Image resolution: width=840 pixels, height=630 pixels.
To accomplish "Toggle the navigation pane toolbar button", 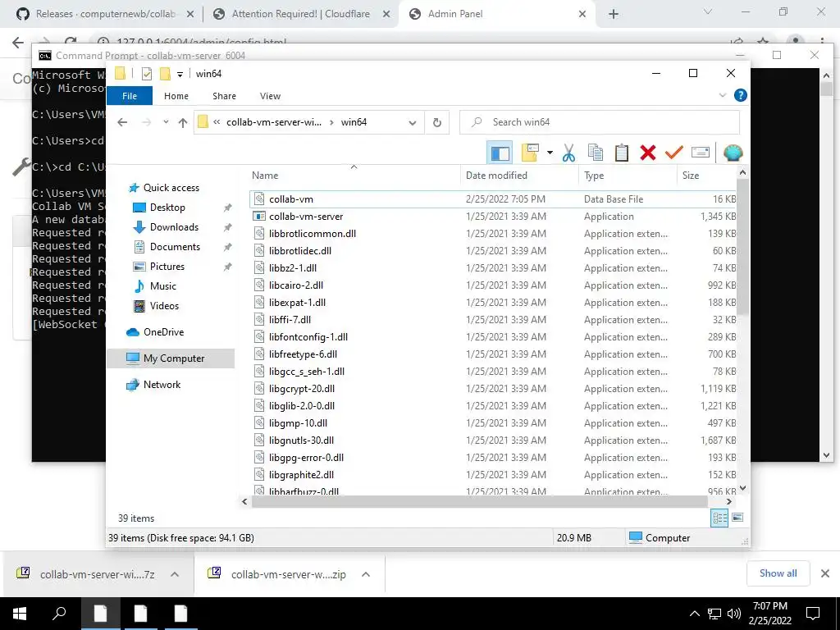I will (500, 153).
